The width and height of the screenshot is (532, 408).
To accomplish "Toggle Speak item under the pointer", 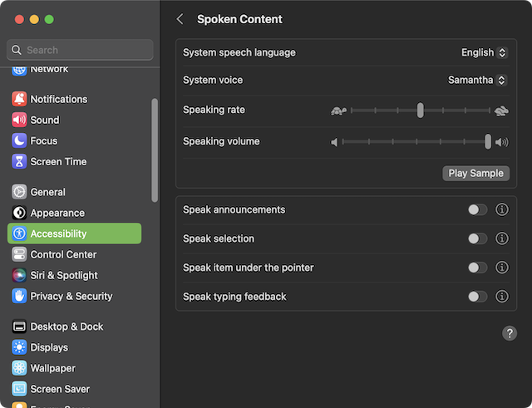I will [477, 268].
